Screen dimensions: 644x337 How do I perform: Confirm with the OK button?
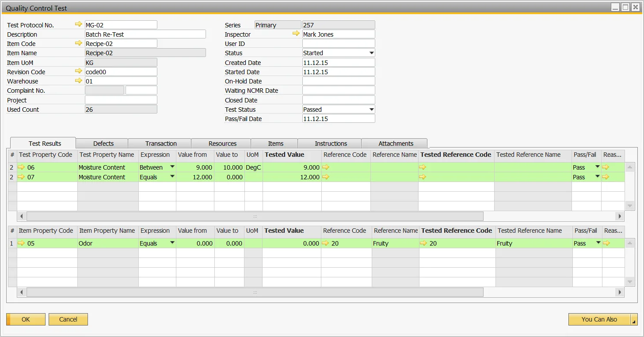pyautogui.click(x=26, y=319)
